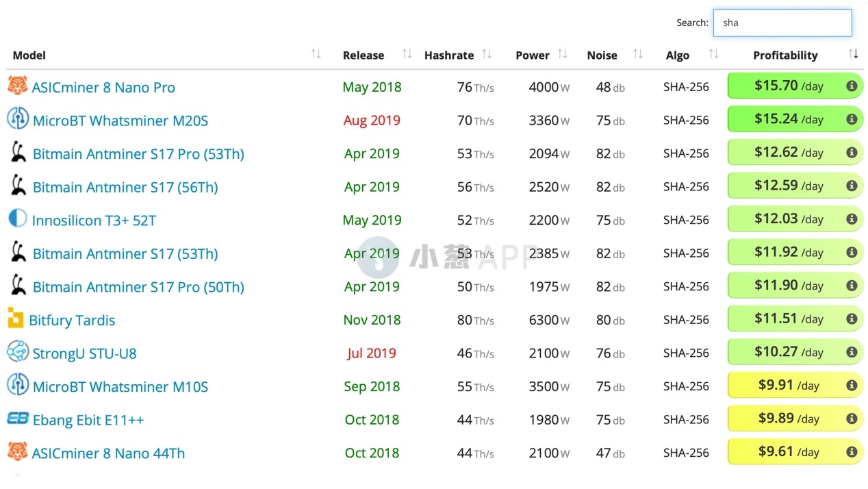Open info icon on $11.92 /day profitability

pos(852,252)
